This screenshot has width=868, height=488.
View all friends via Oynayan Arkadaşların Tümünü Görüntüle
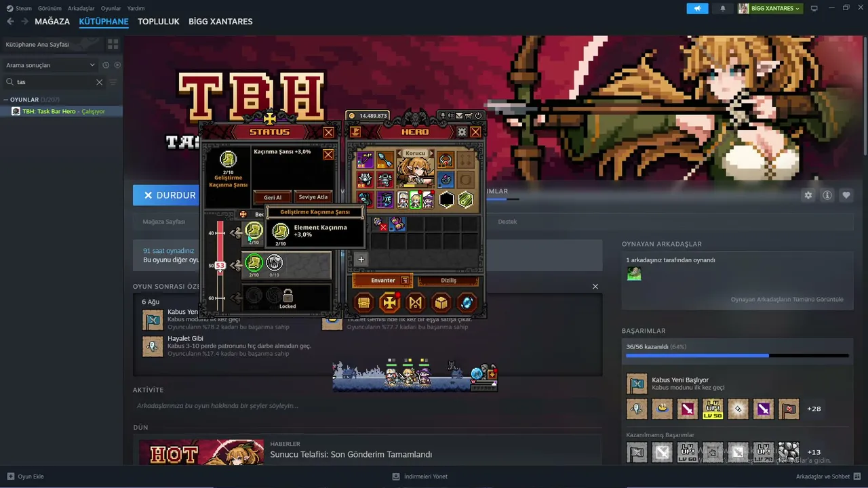click(x=787, y=299)
